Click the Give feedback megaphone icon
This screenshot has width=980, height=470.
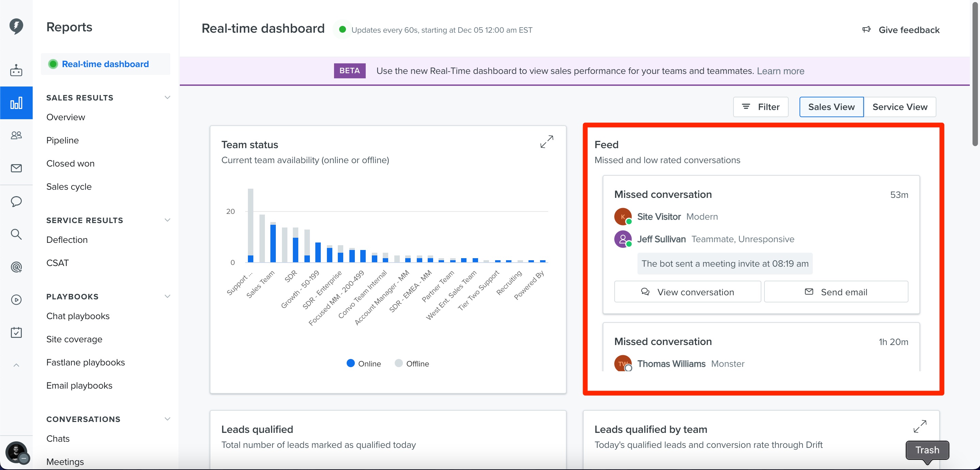(x=866, y=30)
